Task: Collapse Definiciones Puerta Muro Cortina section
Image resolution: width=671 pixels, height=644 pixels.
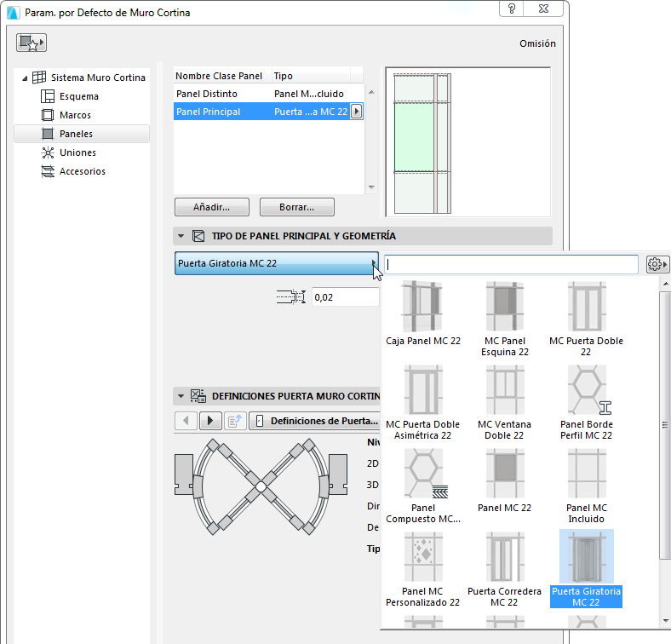Action: (181, 396)
